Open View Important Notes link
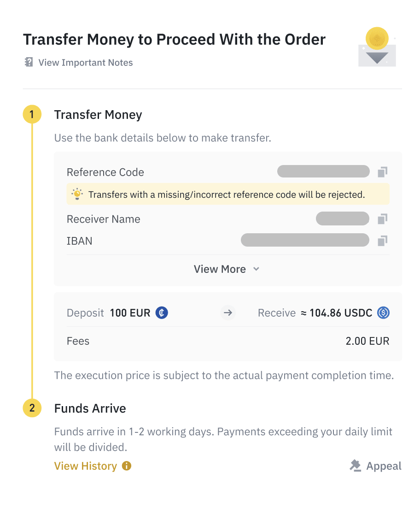The height and width of the screenshot is (508, 420). pyautogui.click(x=86, y=63)
